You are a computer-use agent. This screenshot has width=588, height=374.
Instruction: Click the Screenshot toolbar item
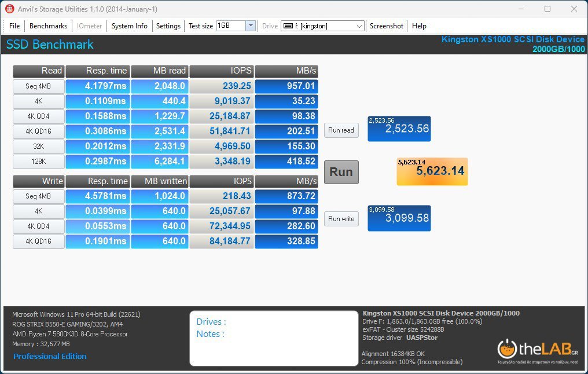386,26
